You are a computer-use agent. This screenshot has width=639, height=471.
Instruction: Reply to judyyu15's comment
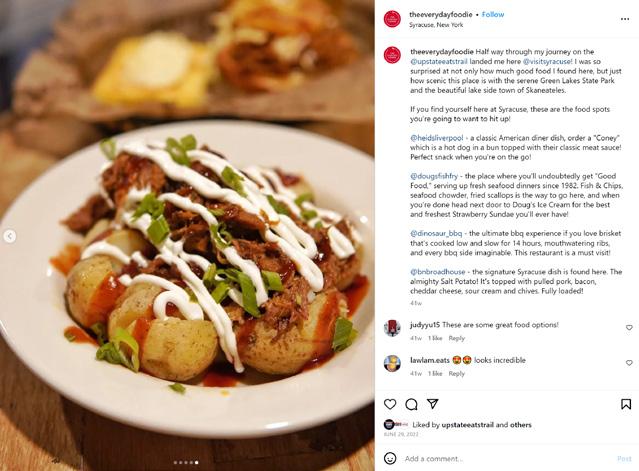click(456, 338)
